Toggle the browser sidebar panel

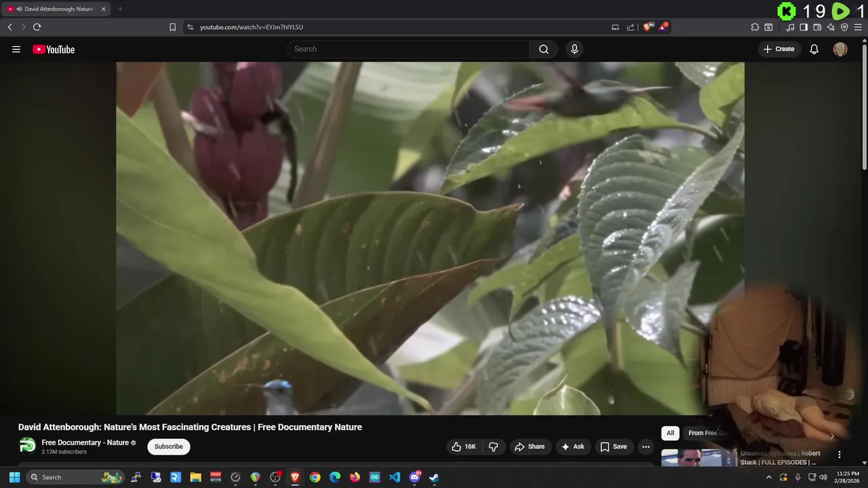(x=804, y=27)
